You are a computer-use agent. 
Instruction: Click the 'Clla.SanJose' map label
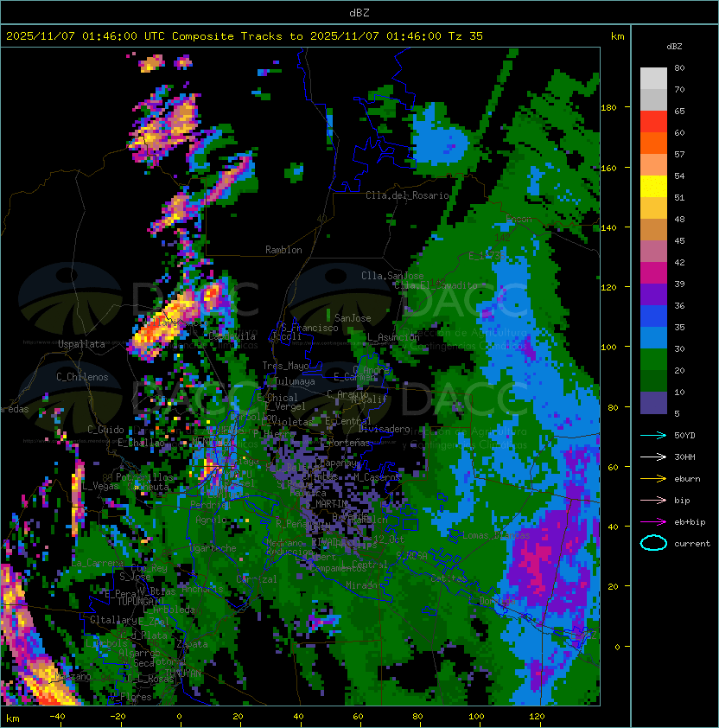click(392, 276)
